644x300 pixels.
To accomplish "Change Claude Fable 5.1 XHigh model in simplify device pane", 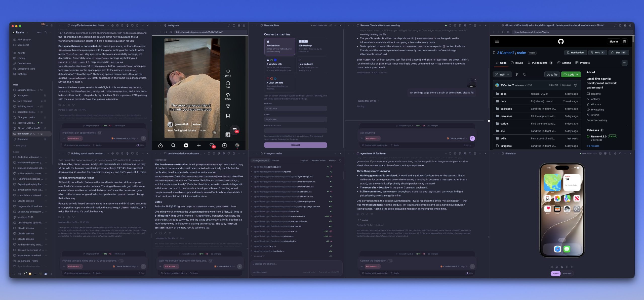I will (x=125, y=138).
